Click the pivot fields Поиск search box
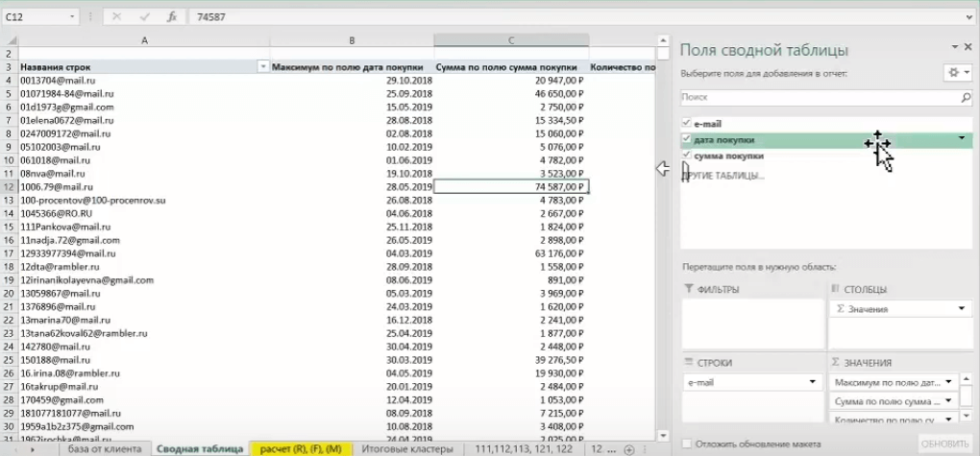 [820, 98]
